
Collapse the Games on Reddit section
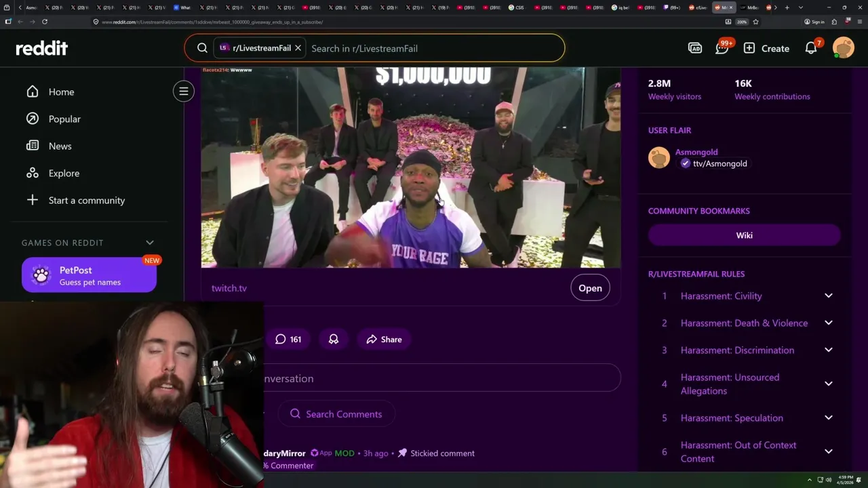pyautogui.click(x=150, y=243)
